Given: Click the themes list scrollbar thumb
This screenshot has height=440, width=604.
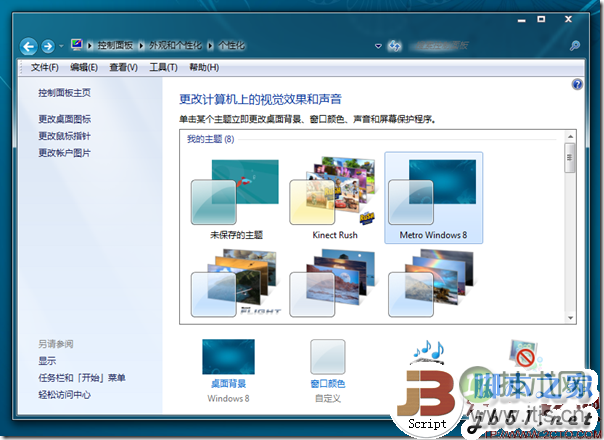Looking at the screenshot, I should [570, 158].
